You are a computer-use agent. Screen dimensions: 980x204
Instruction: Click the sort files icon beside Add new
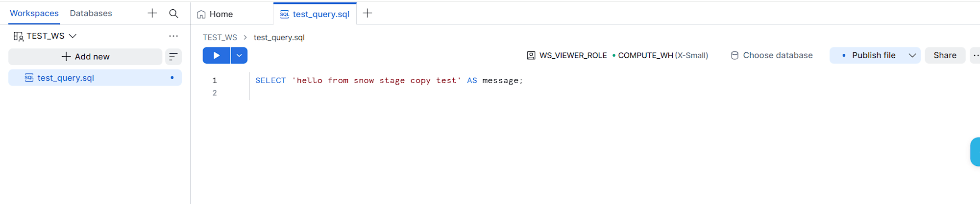coord(173,57)
